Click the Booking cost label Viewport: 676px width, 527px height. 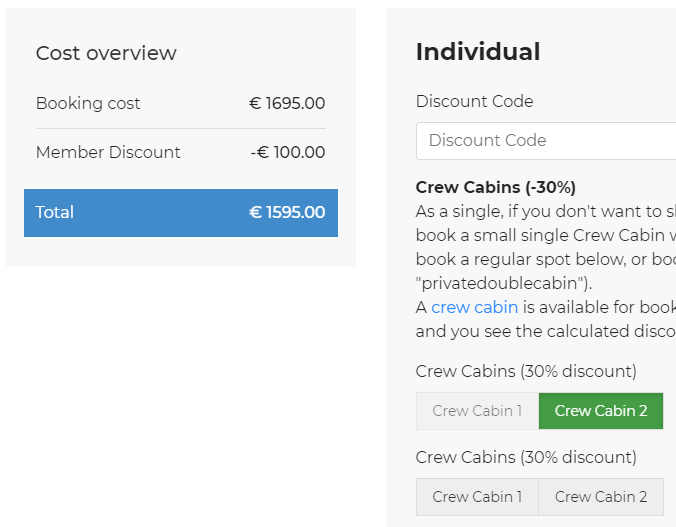[x=88, y=104]
